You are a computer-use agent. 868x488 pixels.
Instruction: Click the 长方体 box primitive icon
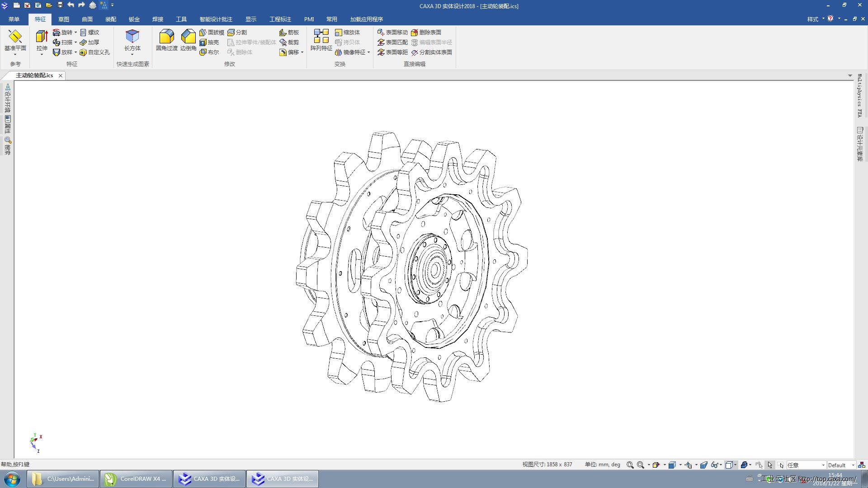[132, 37]
